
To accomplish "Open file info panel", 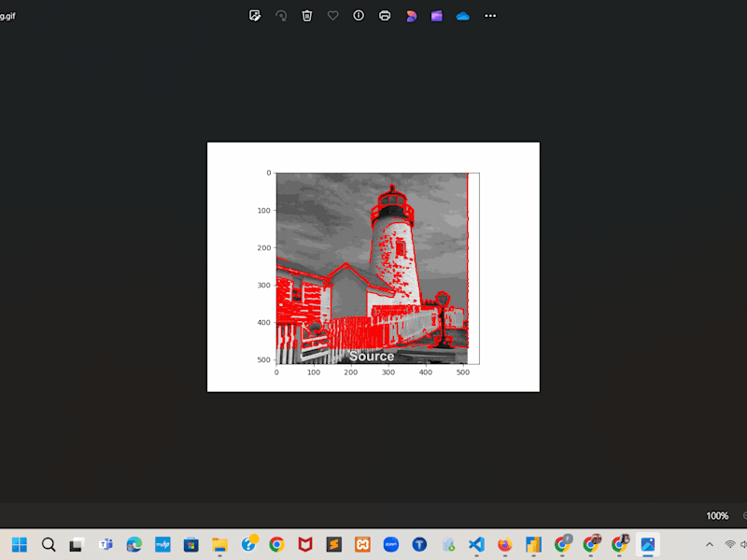I will (x=359, y=16).
